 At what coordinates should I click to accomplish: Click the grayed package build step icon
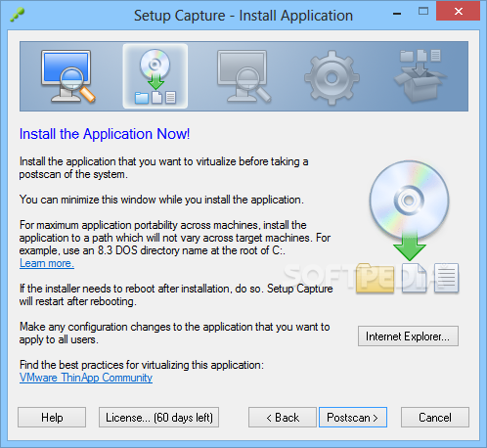(421, 75)
